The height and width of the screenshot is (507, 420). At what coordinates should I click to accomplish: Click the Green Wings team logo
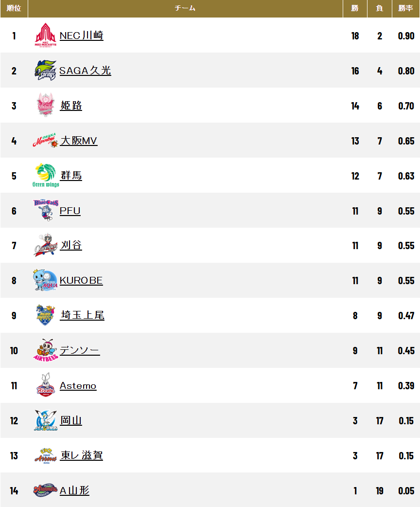(x=46, y=175)
